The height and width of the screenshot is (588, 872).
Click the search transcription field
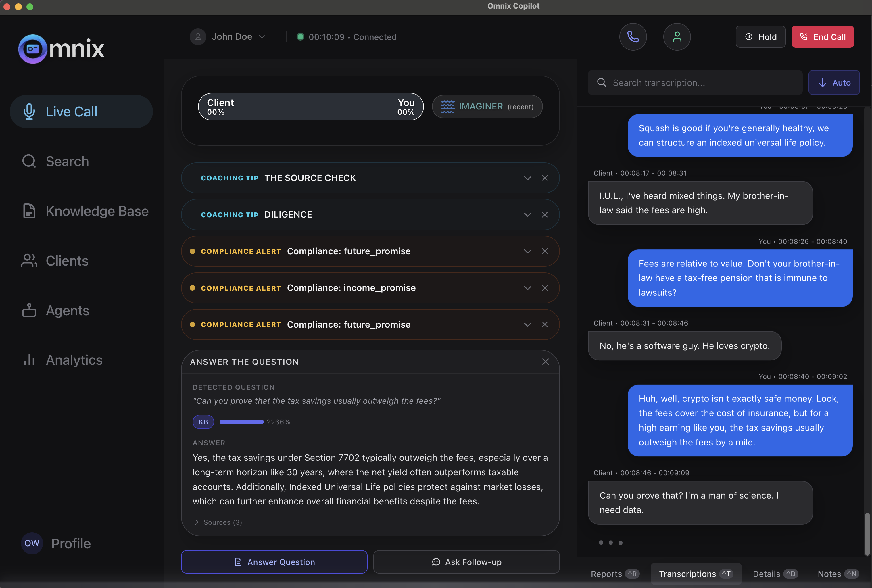point(695,82)
